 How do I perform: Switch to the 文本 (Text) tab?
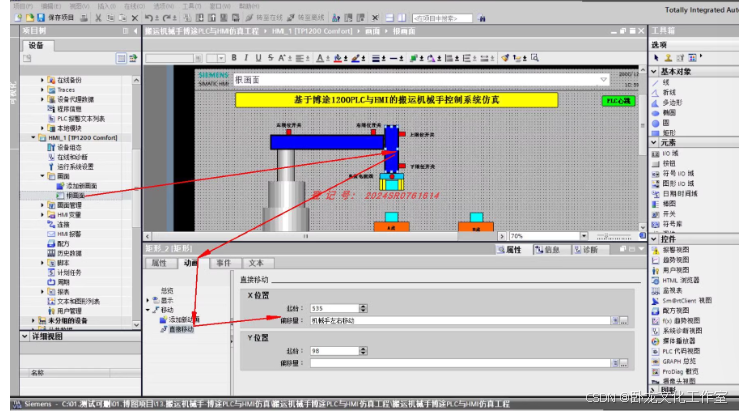tap(256, 263)
